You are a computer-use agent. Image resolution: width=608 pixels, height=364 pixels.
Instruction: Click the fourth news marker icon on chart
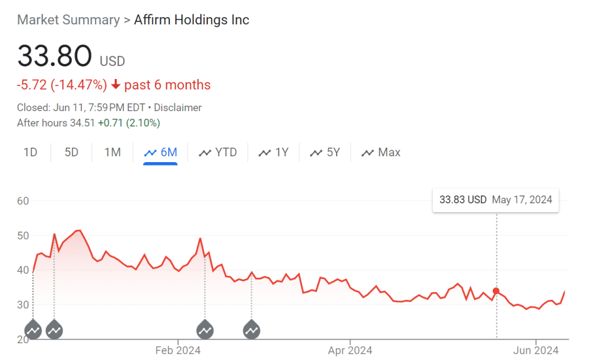tap(252, 328)
